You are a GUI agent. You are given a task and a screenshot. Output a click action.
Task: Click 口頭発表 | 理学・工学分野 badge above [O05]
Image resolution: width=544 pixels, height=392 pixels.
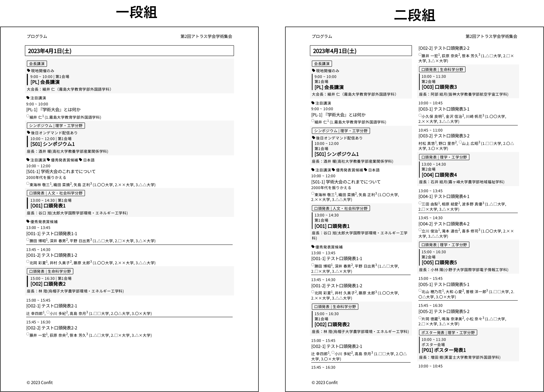tap(444, 245)
